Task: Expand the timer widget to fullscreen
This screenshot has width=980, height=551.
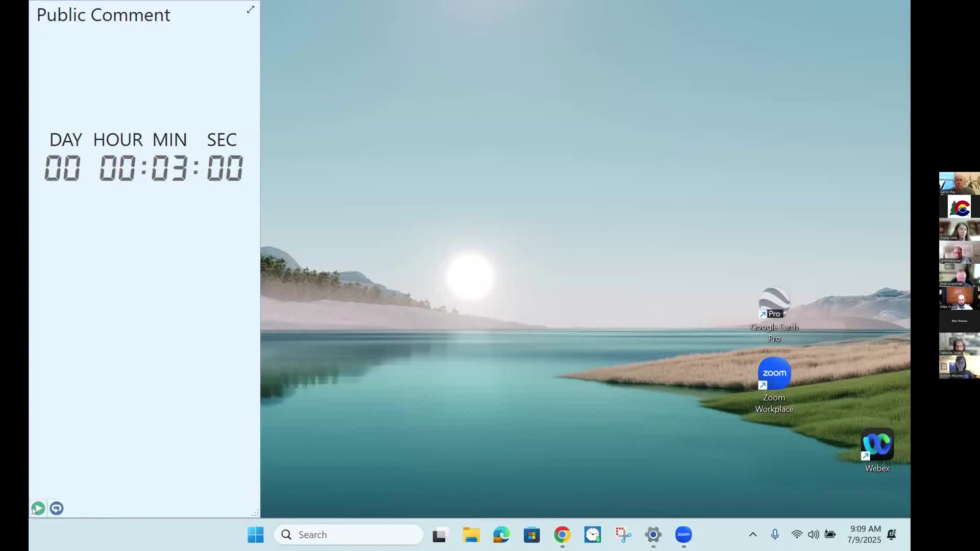Action: [251, 10]
